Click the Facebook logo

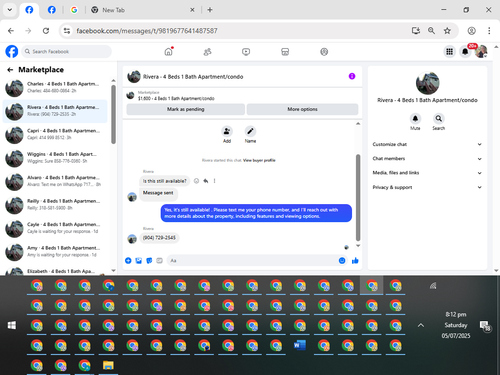12,52
